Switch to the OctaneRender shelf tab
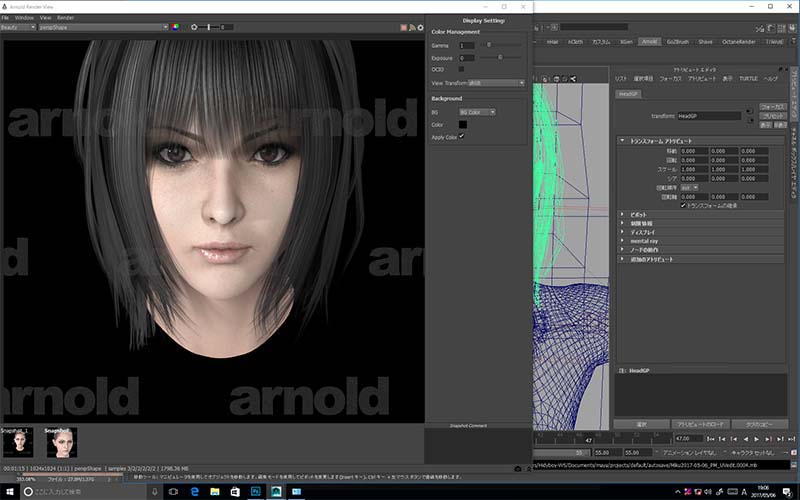Screen dimensions: 800x500 point(738,42)
